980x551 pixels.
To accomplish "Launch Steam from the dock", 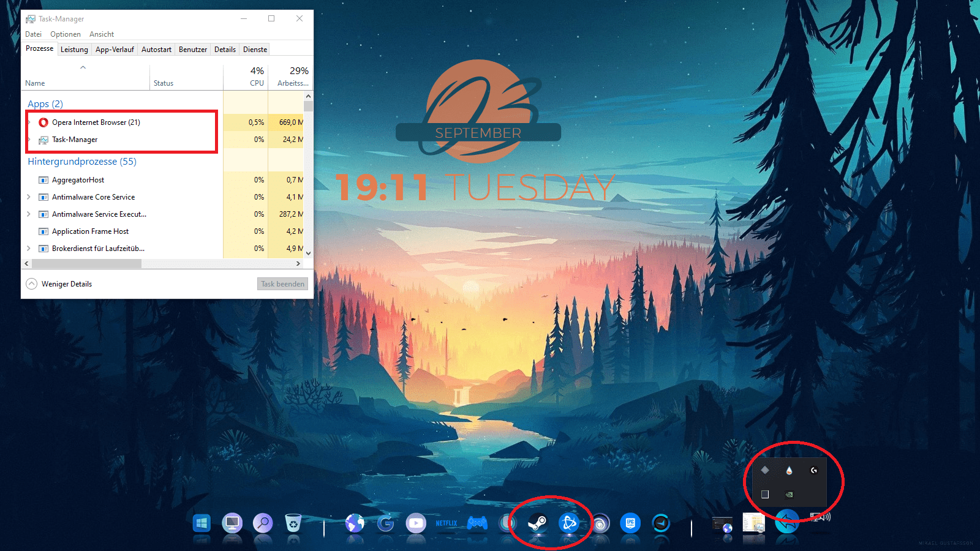I will click(538, 523).
